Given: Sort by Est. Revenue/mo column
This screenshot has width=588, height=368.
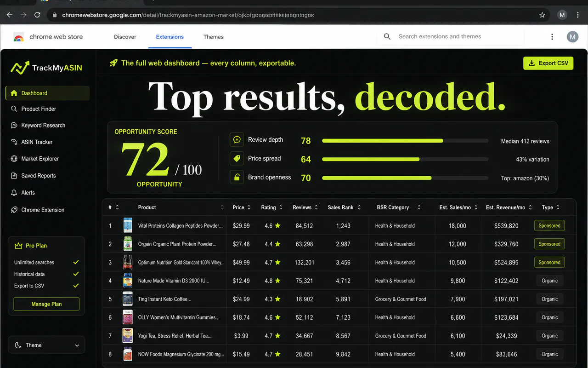Looking at the screenshot, I should pos(530,207).
